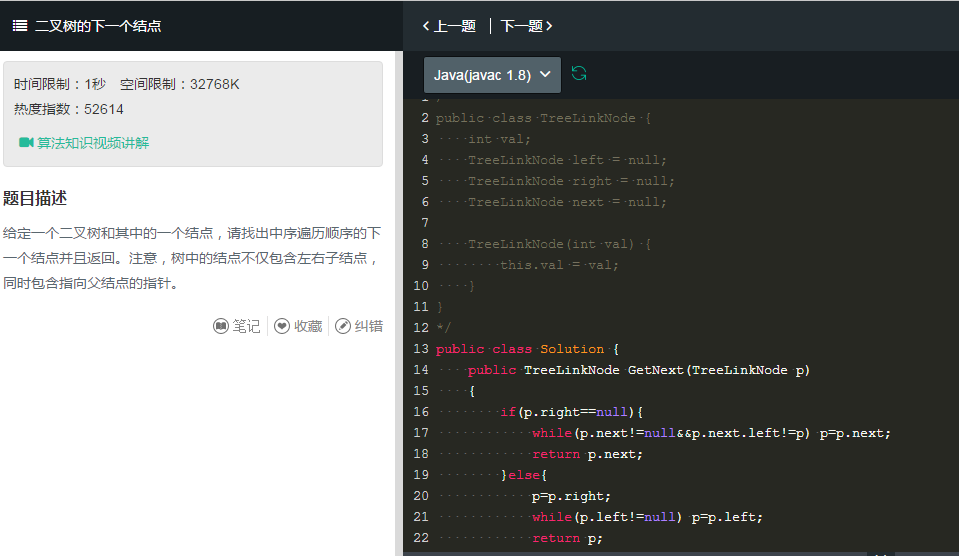The height and width of the screenshot is (556, 959).
Task: Click the 笔记 notebook icon
Action: (221, 326)
